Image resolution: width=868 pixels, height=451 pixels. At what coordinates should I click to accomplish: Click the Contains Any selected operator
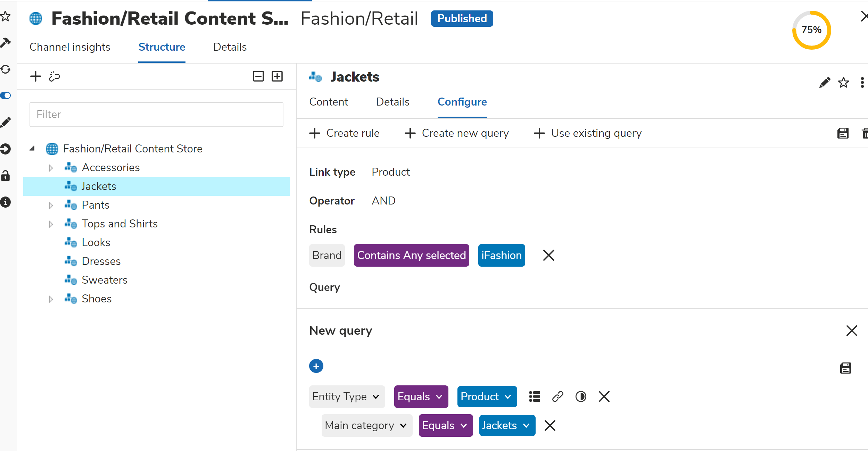click(x=411, y=255)
